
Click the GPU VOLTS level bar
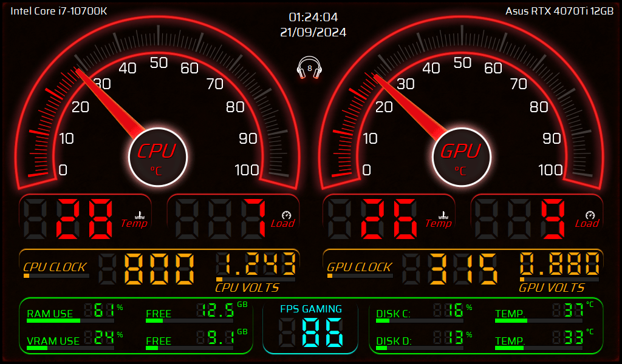click(559, 280)
